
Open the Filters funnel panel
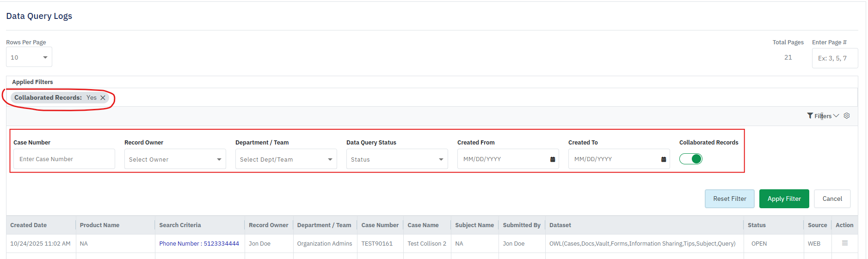(x=822, y=116)
